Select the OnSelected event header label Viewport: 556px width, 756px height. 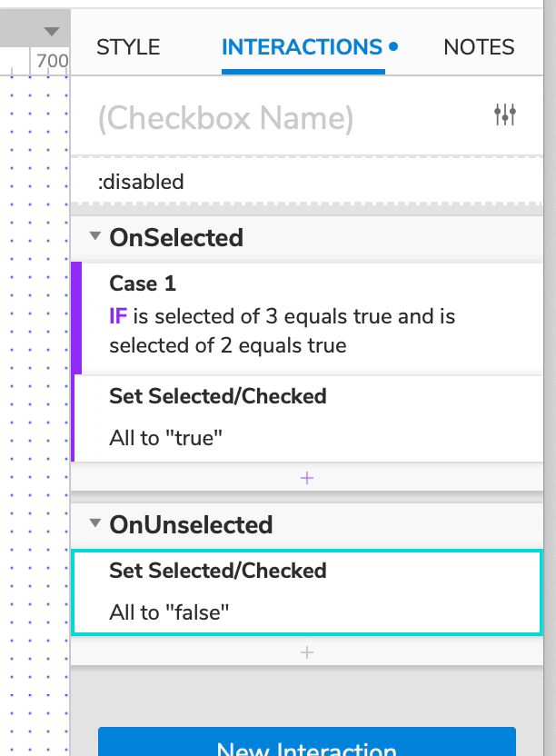point(176,238)
